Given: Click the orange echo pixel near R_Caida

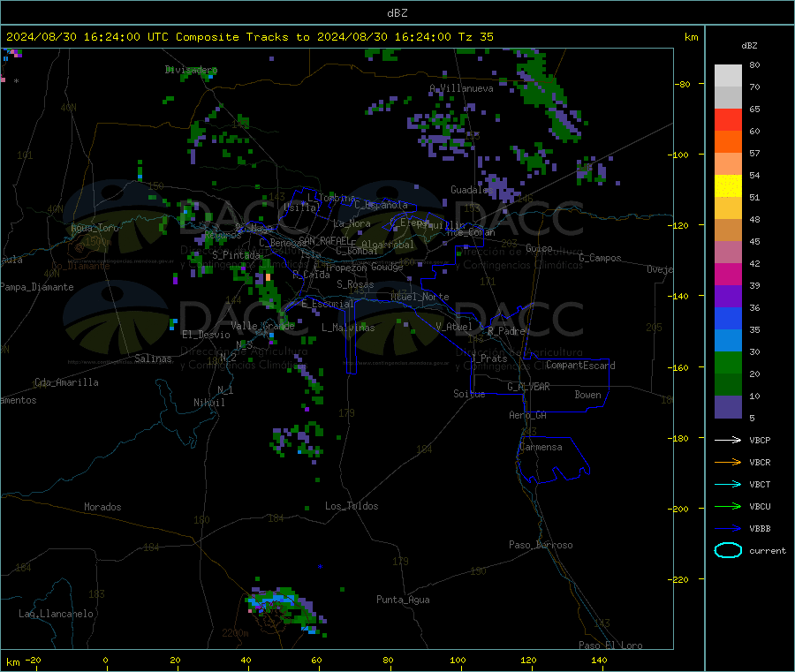Looking at the screenshot, I should coord(268,277).
